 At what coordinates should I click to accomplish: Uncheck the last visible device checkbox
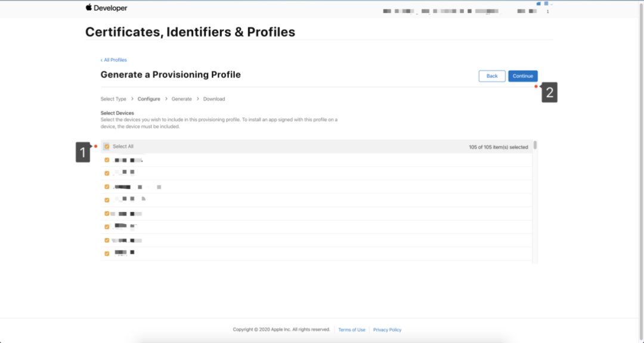coord(107,254)
